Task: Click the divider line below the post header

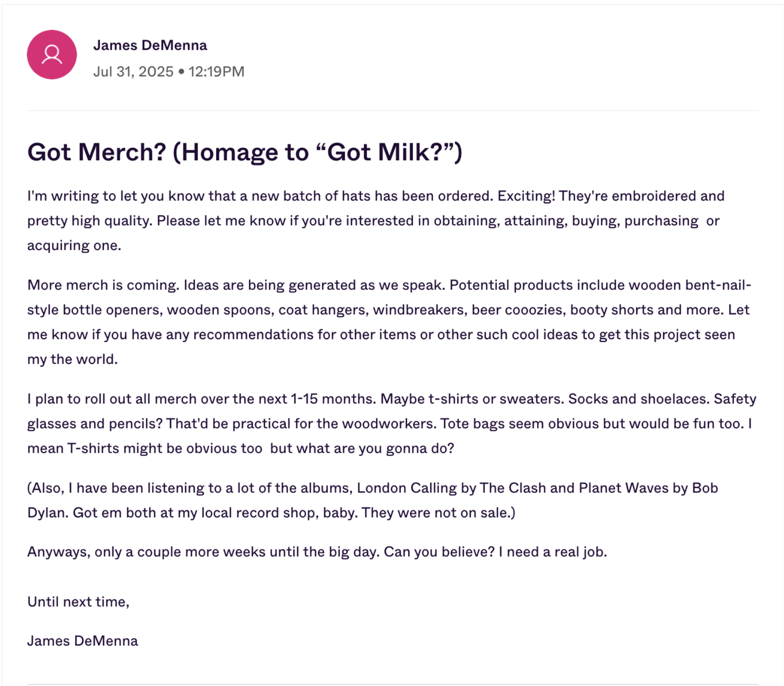Action: (393, 111)
